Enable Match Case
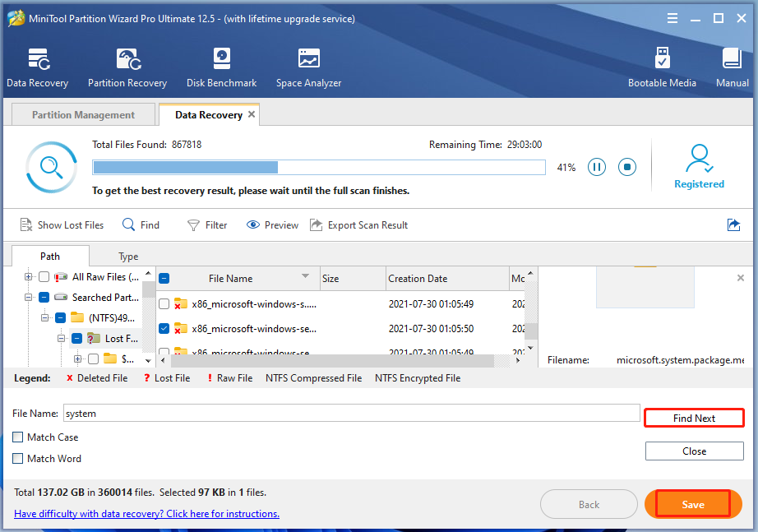Screen dimensions: 758x532 [18, 437]
